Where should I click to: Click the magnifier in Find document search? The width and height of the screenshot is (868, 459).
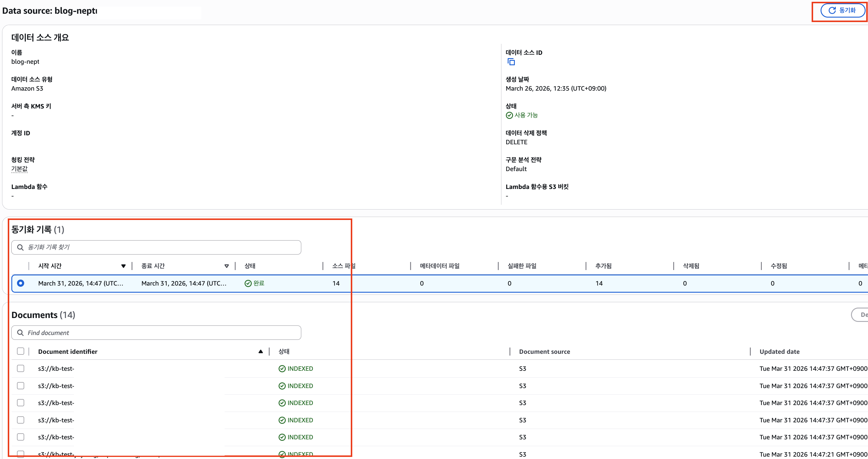[x=20, y=333]
